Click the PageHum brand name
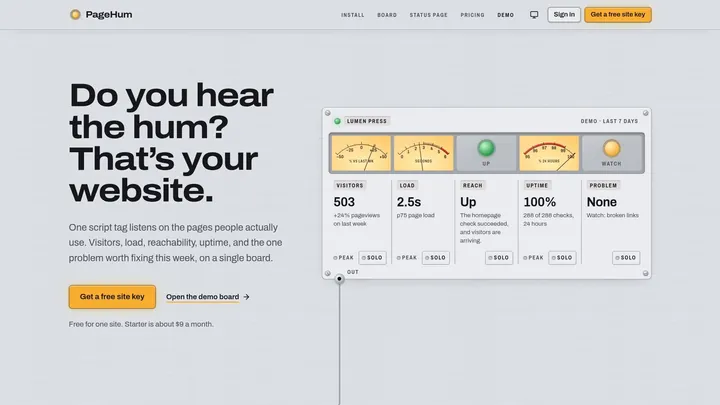The width and height of the screenshot is (720, 405). click(x=109, y=15)
